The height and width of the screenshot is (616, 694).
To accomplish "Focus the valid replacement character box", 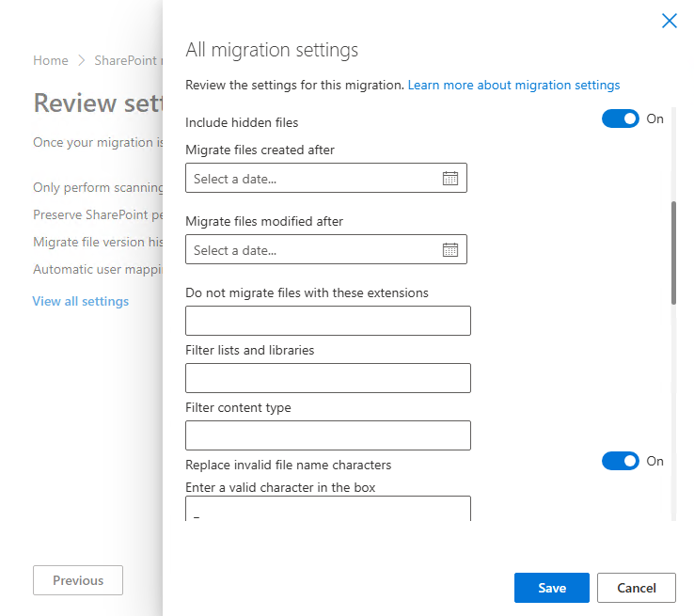I will coord(327,509).
